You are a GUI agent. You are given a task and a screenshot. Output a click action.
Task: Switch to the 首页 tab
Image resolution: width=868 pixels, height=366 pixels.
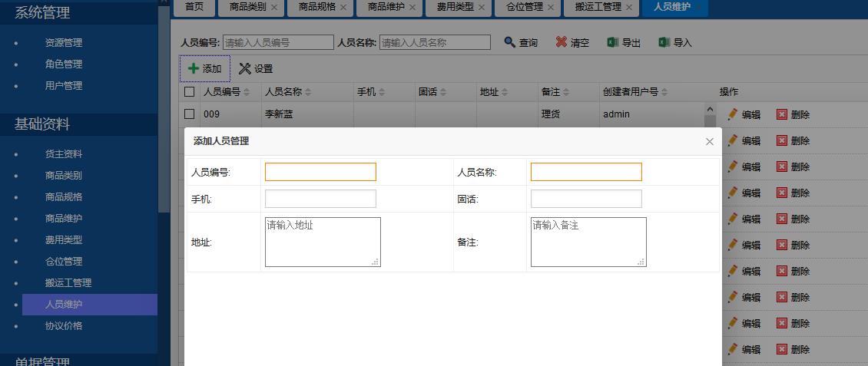(194, 7)
